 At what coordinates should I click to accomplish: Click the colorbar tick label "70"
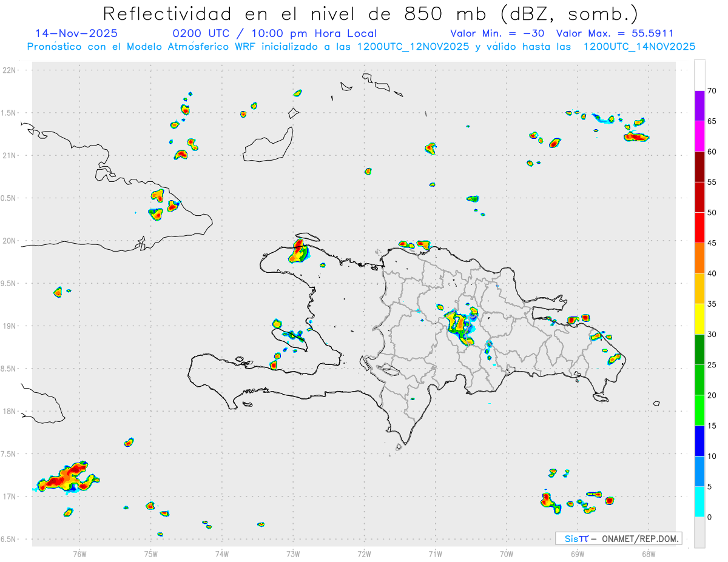pos(712,91)
